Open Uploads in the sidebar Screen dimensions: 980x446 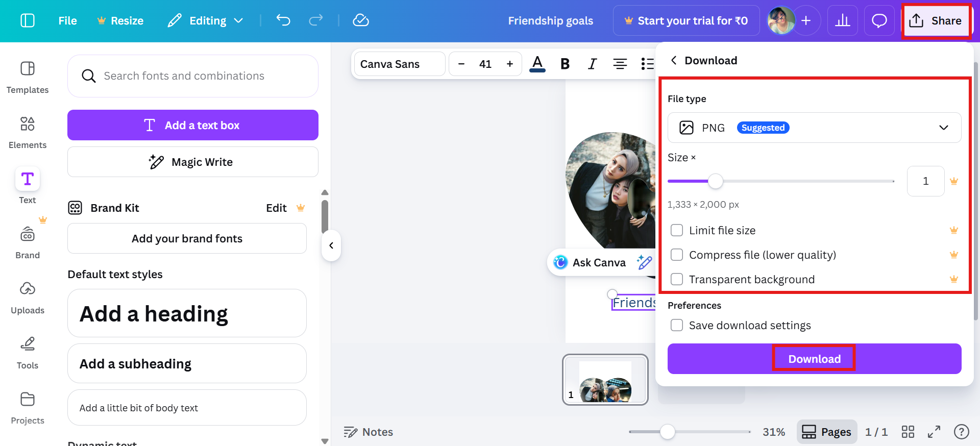28,298
